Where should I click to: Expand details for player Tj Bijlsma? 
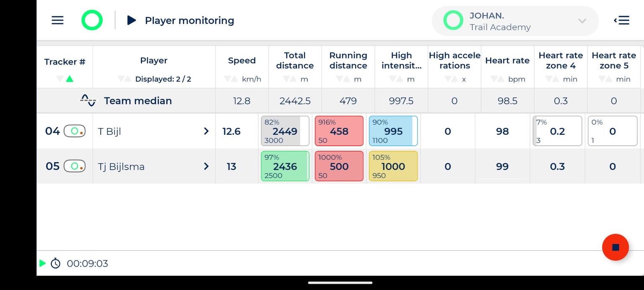pyautogui.click(x=206, y=166)
